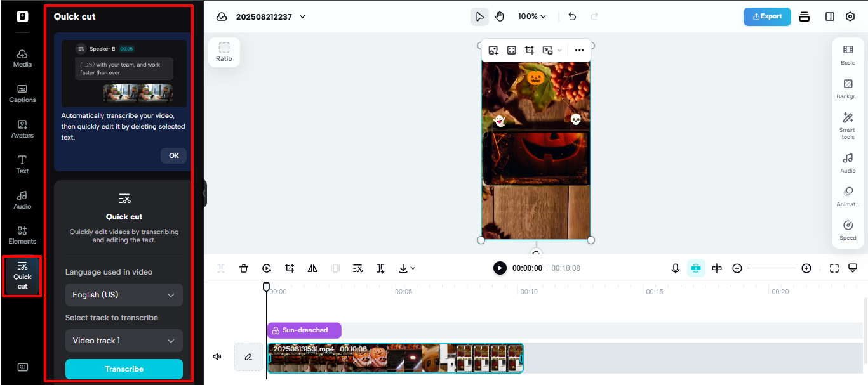Open the Avatars panel
Image resolution: width=868 pixels, height=385 pixels.
22,129
